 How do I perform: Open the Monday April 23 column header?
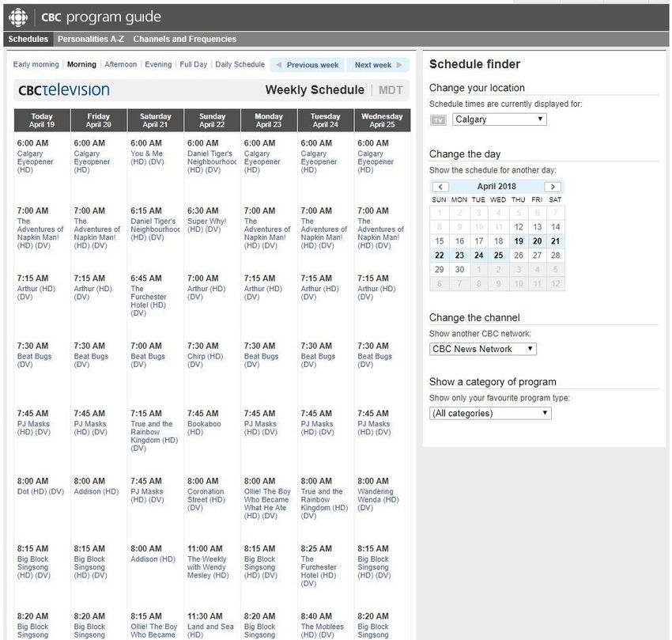(x=269, y=120)
